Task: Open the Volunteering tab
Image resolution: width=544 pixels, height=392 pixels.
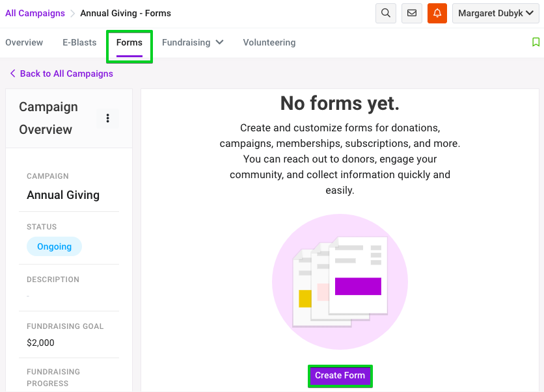Action: point(269,42)
